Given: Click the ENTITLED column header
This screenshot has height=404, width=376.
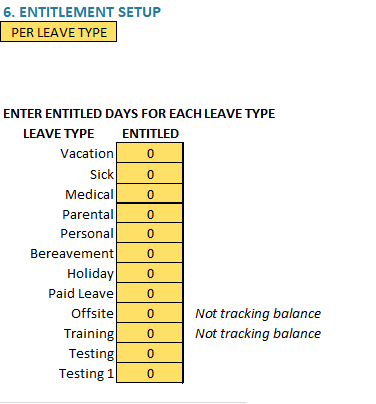Looking at the screenshot, I should tap(151, 134).
